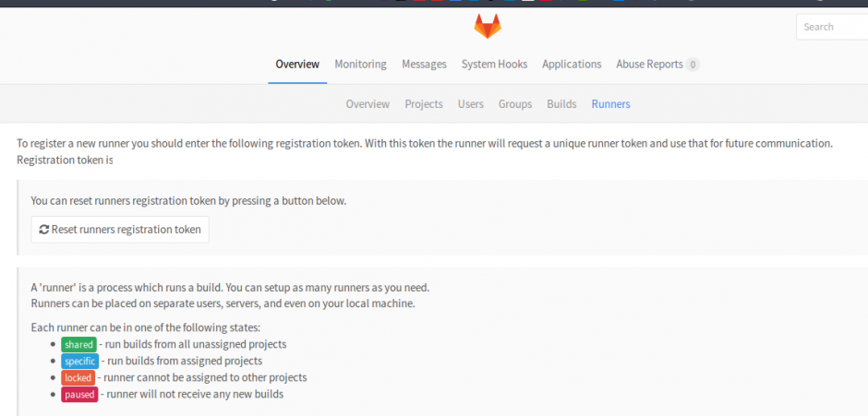This screenshot has height=416, width=868.
Task: Click the Abuse Reports count badge
Action: click(x=693, y=65)
